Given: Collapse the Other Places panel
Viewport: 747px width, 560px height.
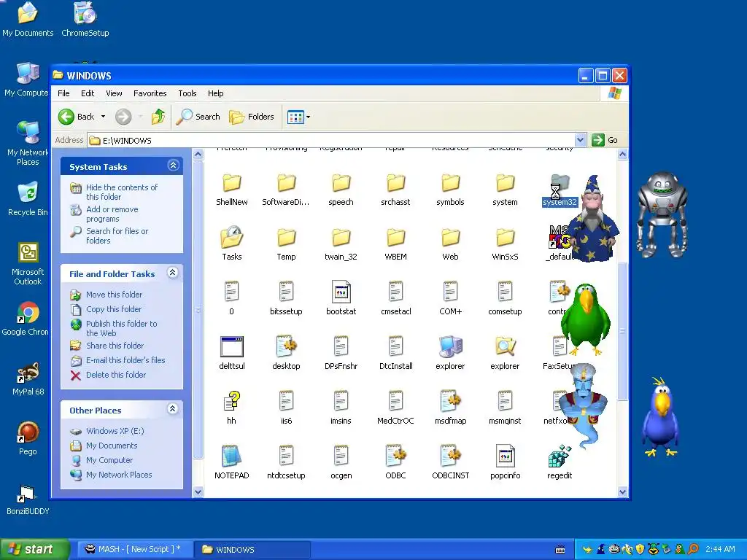Looking at the screenshot, I should [173, 408].
